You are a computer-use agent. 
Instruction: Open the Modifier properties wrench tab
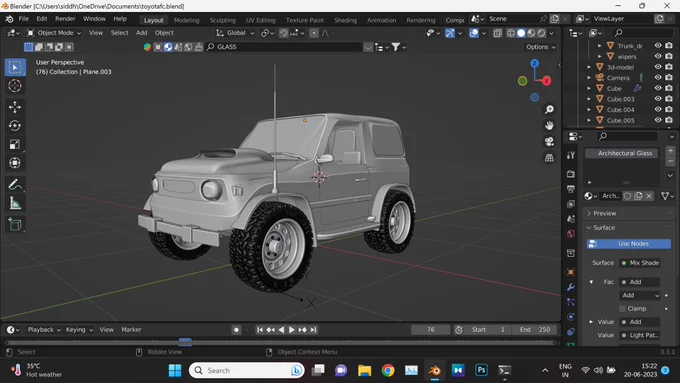click(571, 287)
